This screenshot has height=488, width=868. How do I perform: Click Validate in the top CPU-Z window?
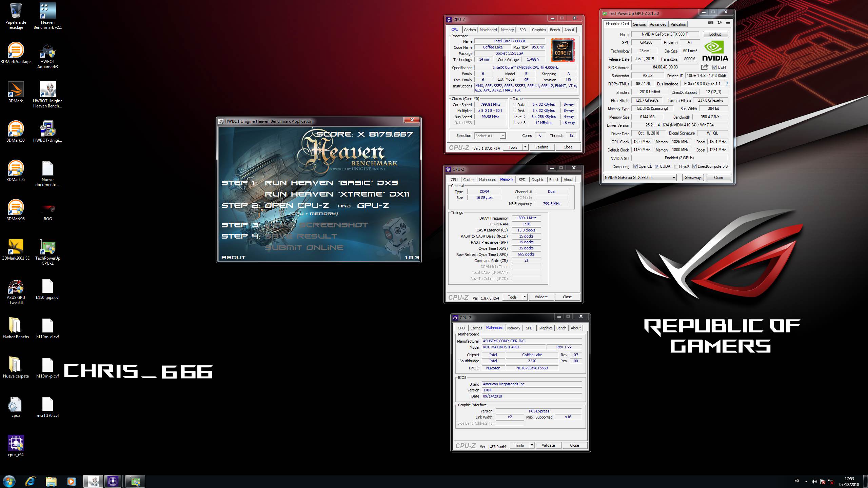(x=541, y=147)
